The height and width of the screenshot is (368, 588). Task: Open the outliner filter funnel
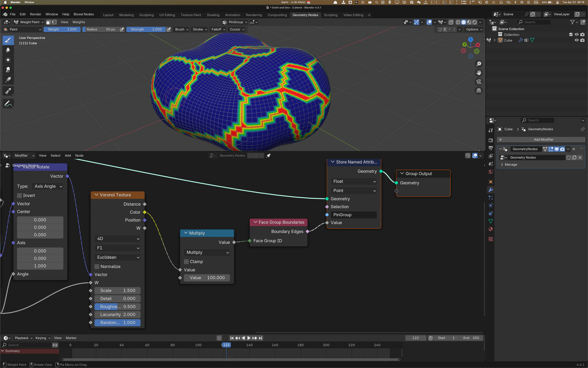[572, 22]
